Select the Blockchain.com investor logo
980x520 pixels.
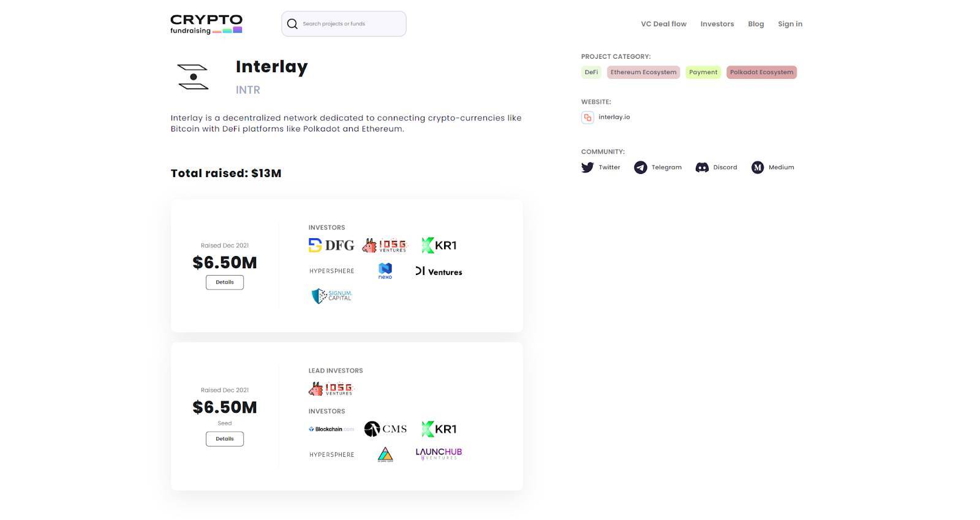point(331,429)
